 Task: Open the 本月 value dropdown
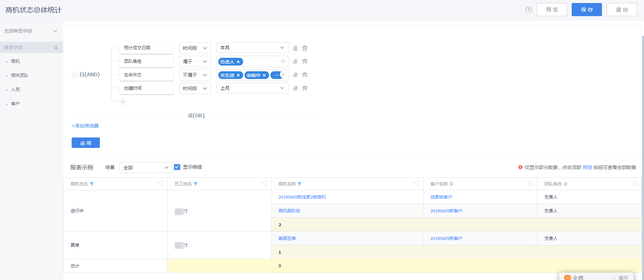tap(253, 48)
